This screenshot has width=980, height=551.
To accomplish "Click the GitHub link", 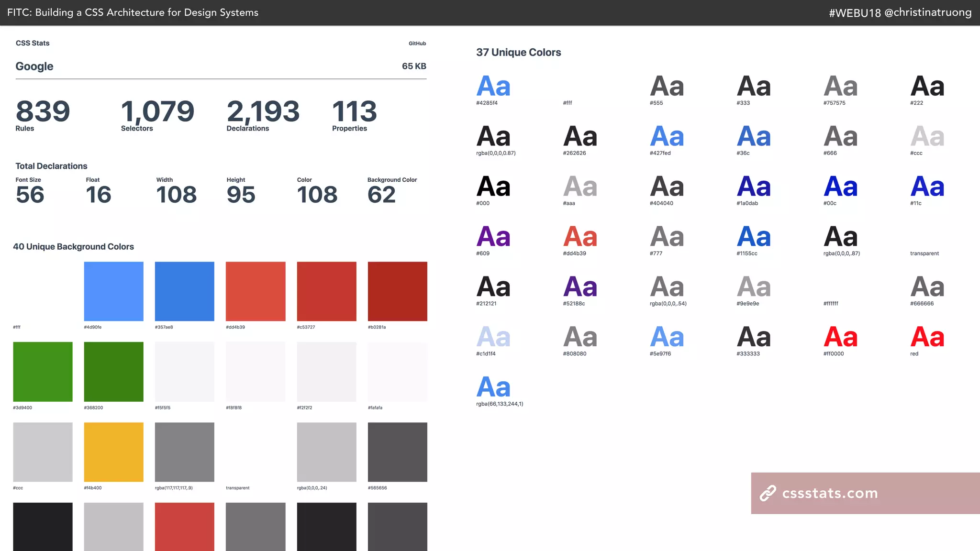I will pyautogui.click(x=417, y=44).
